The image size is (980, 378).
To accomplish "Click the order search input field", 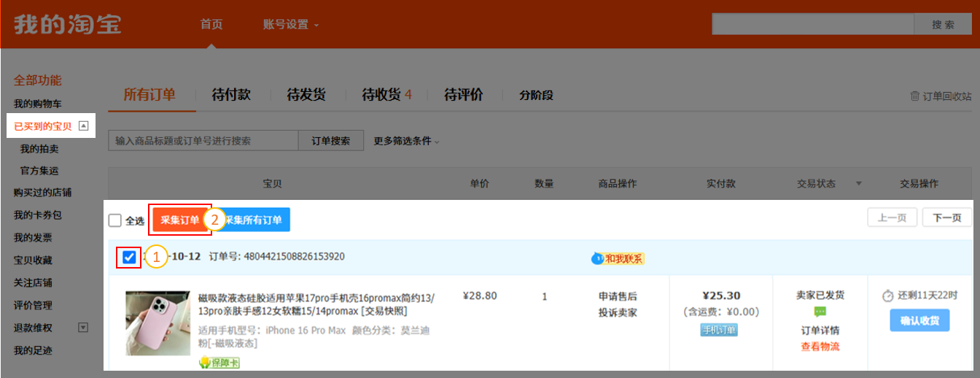I will 203,141.
